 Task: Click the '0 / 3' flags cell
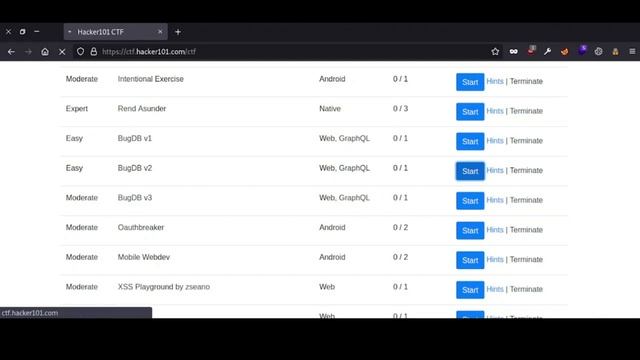point(400,109)
